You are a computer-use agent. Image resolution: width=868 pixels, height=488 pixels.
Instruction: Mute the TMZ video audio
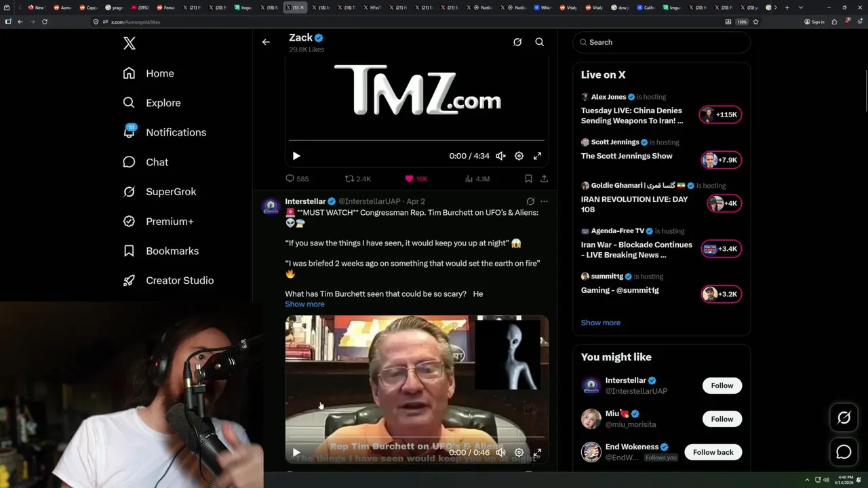point(500,156)
